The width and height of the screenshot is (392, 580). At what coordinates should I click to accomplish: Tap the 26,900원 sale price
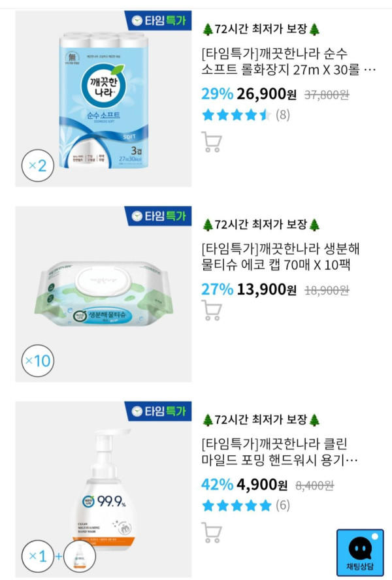coord(267,94)
